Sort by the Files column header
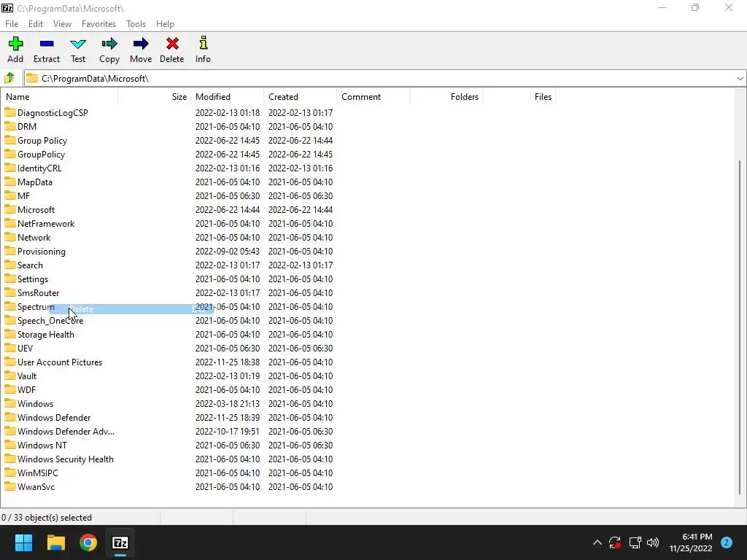The height and width of the screenshot is (560, 747). 519,97
